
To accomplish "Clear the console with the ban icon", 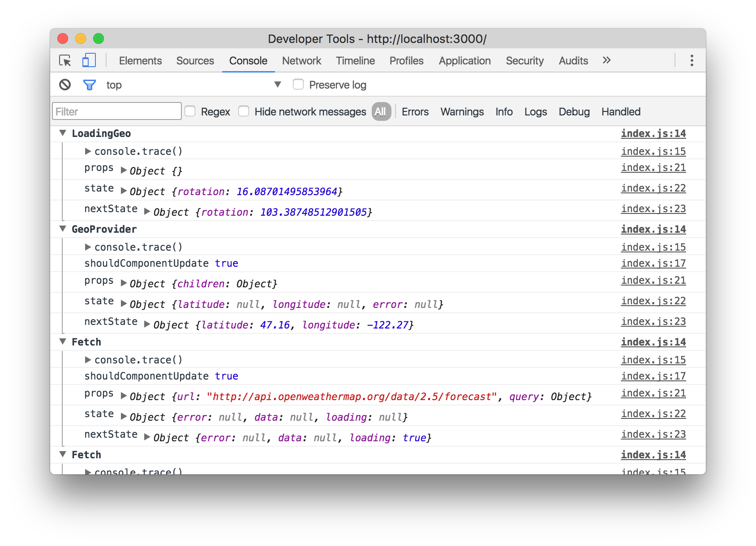I will [65, 85].
